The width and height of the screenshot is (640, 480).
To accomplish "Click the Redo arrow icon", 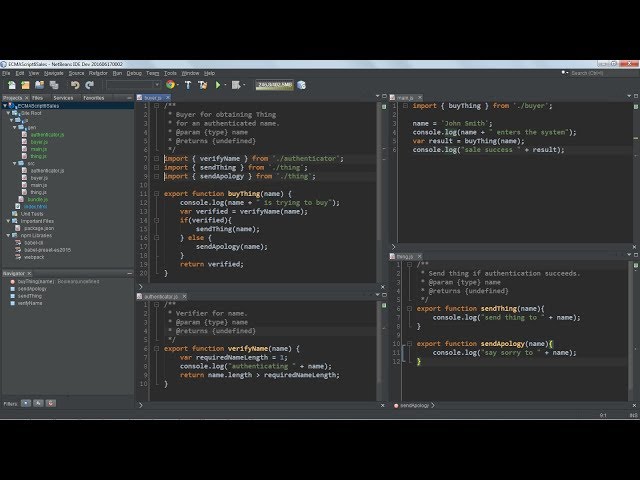I will (x=89, y=85).
